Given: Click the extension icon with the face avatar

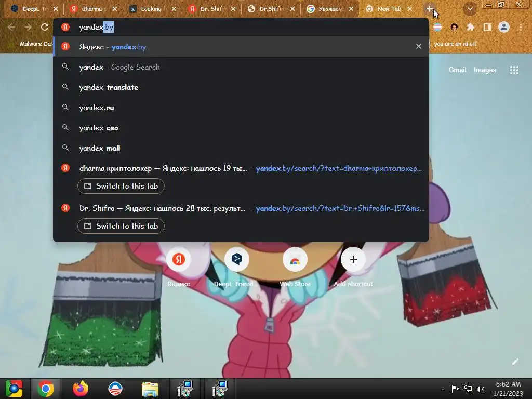Looking at the screenshot, I should tap(454, 27).
